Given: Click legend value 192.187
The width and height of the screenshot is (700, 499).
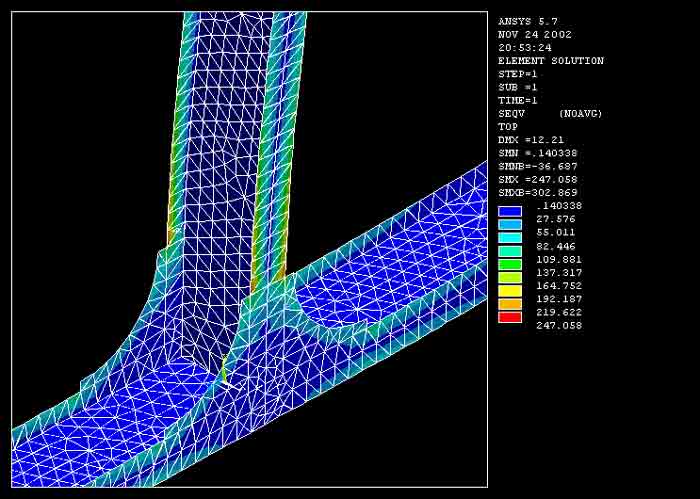Looking at the screenshot, I should pos(559,299).
